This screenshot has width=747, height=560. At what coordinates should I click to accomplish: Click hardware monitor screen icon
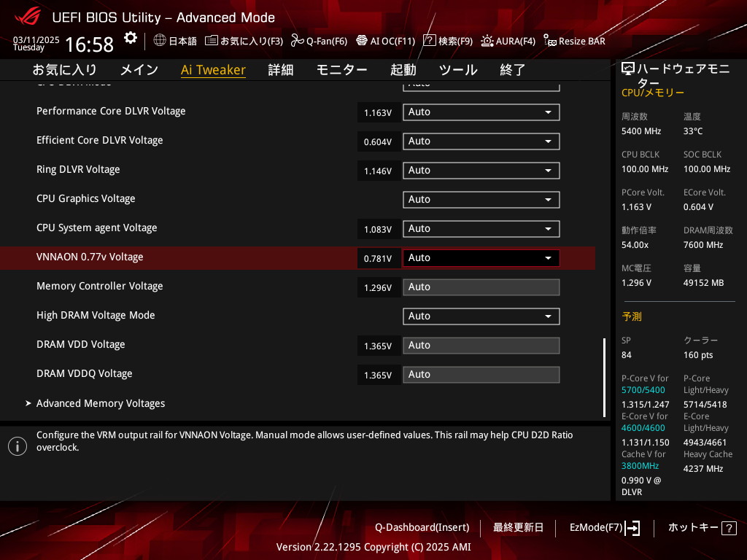[x=628, y=69]
